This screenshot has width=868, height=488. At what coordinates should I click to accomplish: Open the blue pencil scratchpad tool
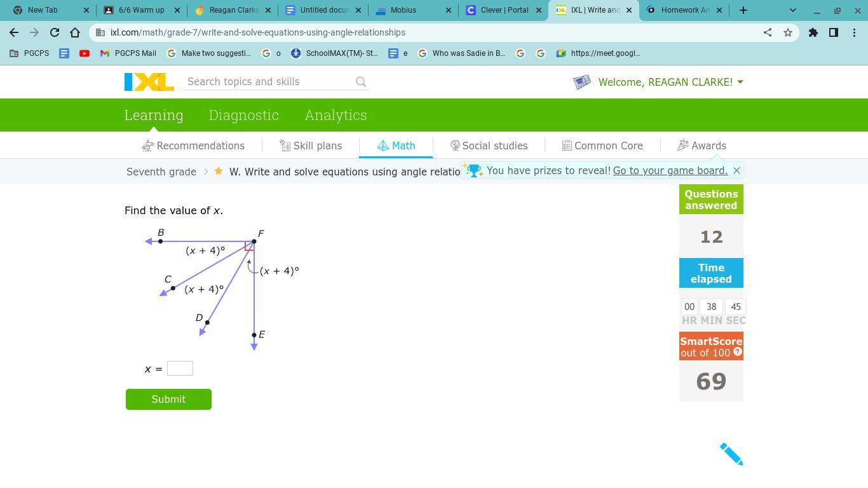731,454
